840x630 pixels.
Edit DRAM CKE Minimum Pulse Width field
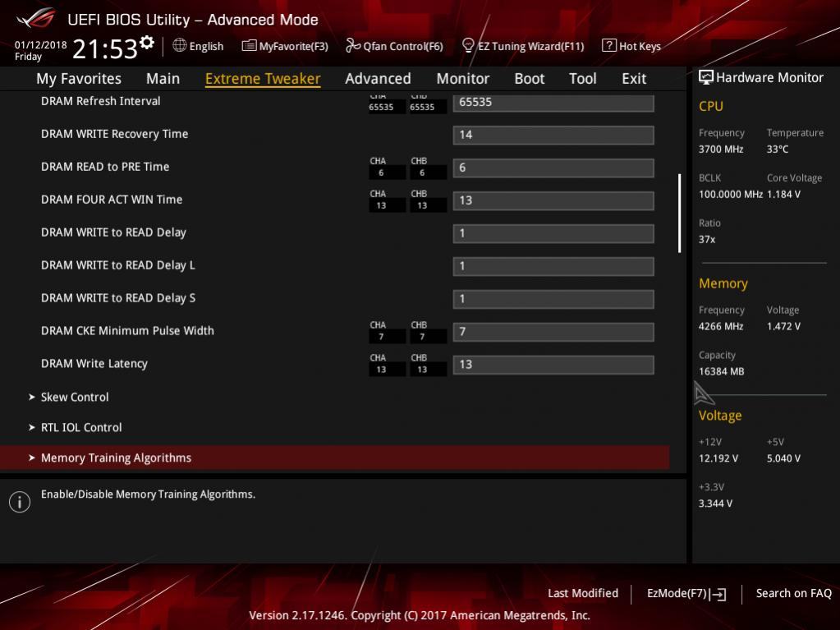(553, 332)
